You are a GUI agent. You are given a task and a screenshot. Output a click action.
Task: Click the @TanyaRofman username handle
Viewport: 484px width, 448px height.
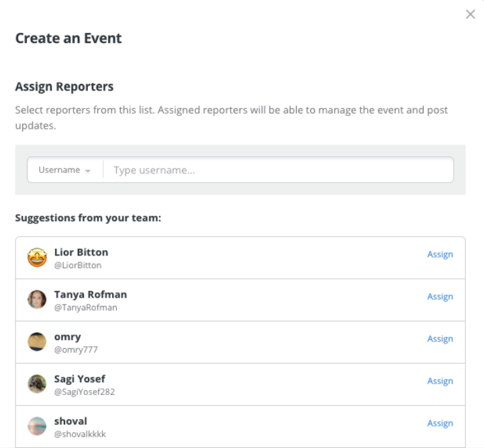coord(85,307)
